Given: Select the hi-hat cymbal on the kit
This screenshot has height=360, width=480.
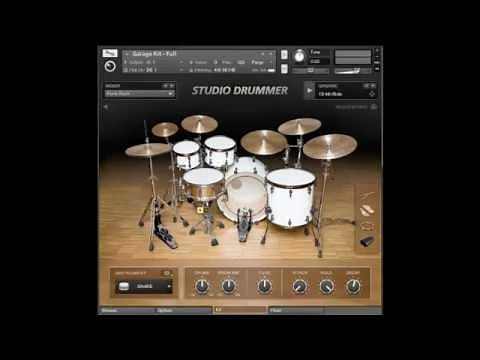Looking at the screenshot, I should pos(148,150).
